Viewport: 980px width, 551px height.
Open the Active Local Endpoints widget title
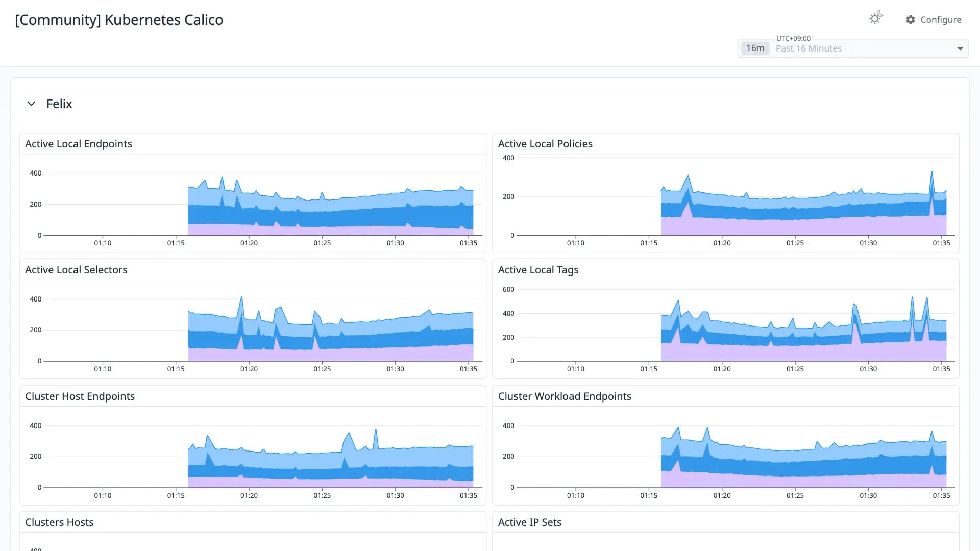coord(79,144)
